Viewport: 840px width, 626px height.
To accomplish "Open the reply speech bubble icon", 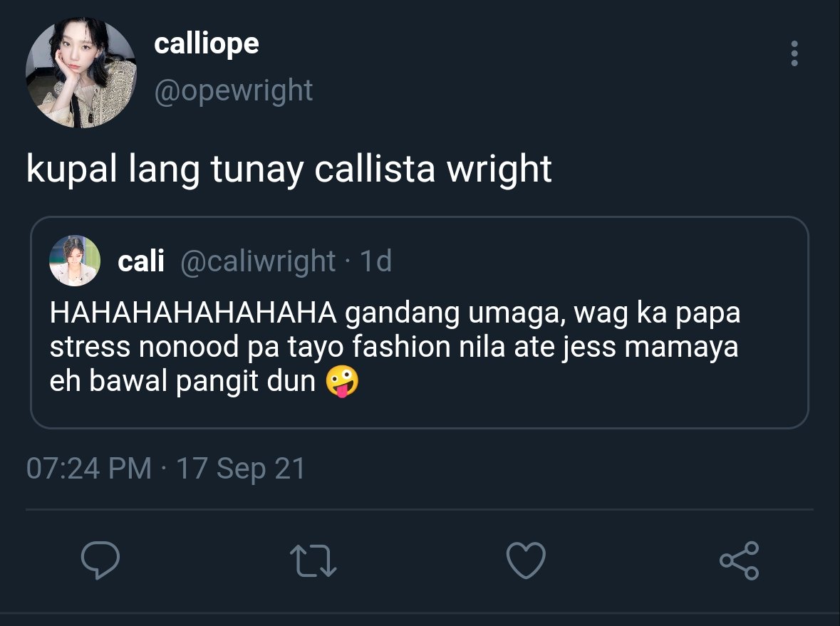I will coord(100,560).
